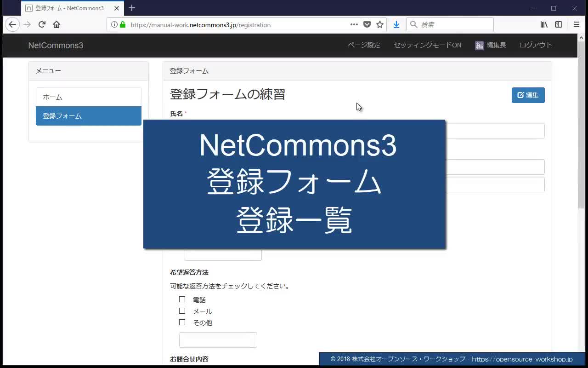Toggle the sidebar view icon
This screenshot has width=588, height=368.
pyautogui.click(x=559, y=25)
